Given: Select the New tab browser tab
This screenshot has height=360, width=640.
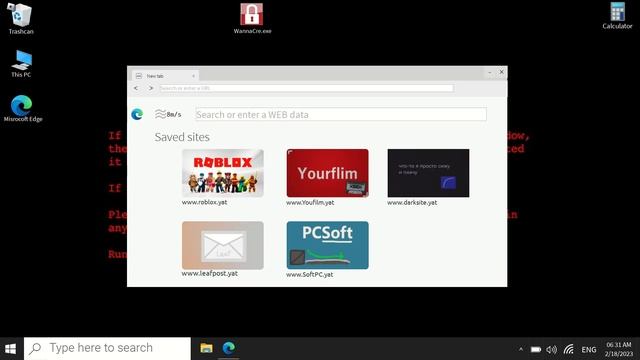Looking at the screenshot, I should pyautogui.click(x=165, y=76).
